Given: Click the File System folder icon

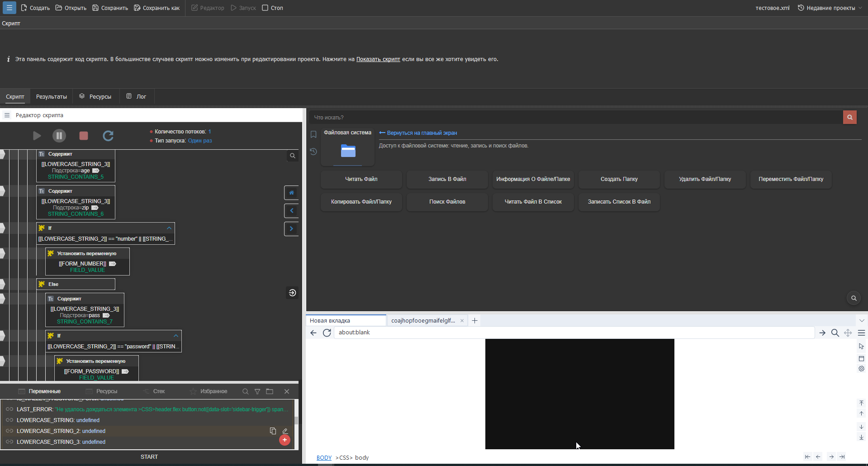Looking at the screenshot, I should (x=348, y=151).
